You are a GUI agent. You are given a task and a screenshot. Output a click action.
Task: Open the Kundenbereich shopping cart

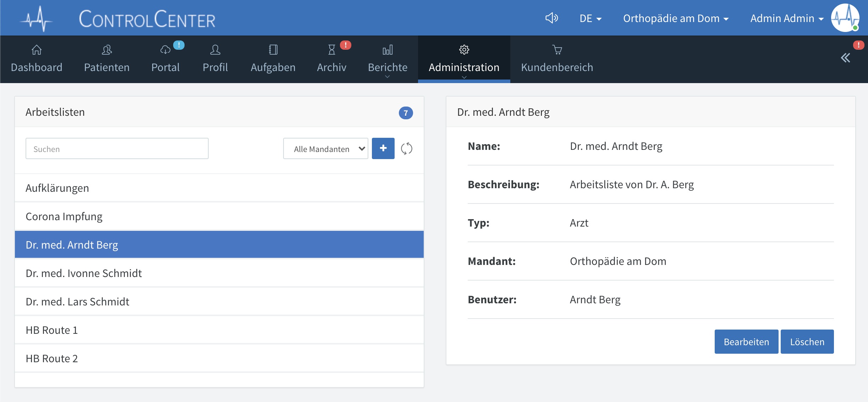557,50
